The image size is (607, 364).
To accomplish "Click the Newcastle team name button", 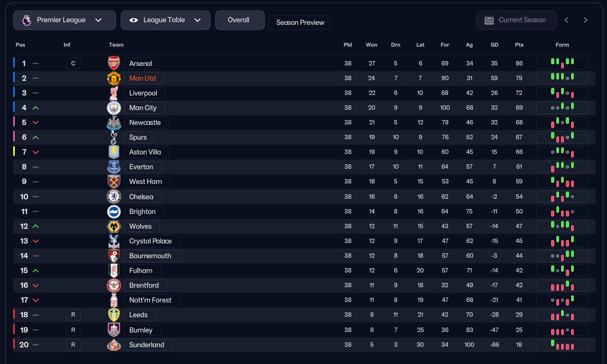I will coord(145,123).
